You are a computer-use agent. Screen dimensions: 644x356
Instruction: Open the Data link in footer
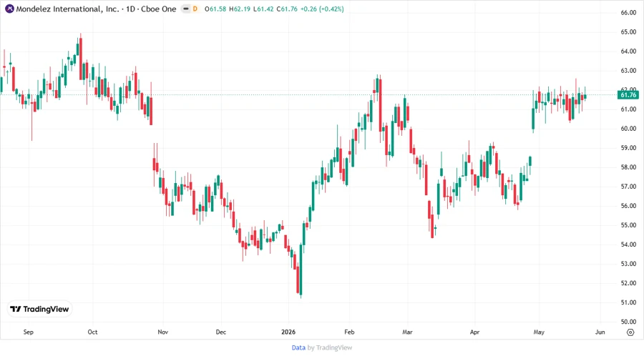point(298,348)
